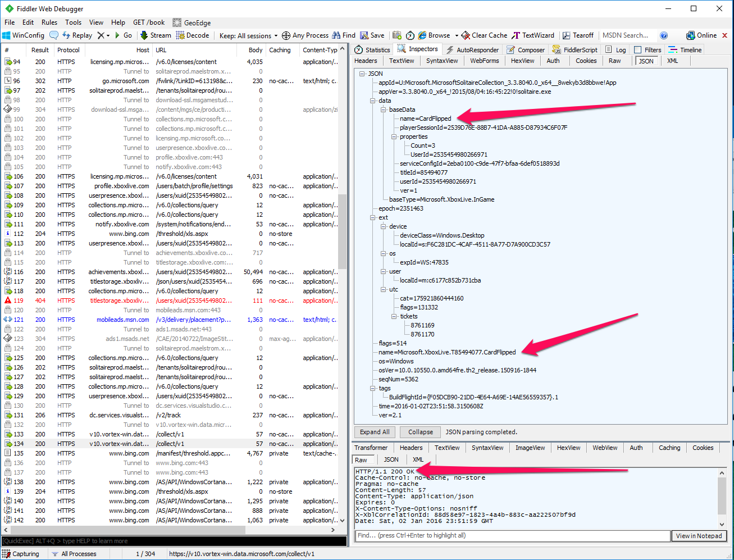Screen dimensions: 734x560
Task: Open the Keep: All sessions dropdown
Action: (x=248, y=35)
